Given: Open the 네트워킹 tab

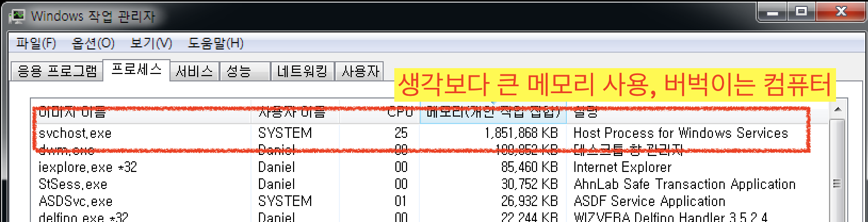Looking at the screenshot, I should point(302,71).
